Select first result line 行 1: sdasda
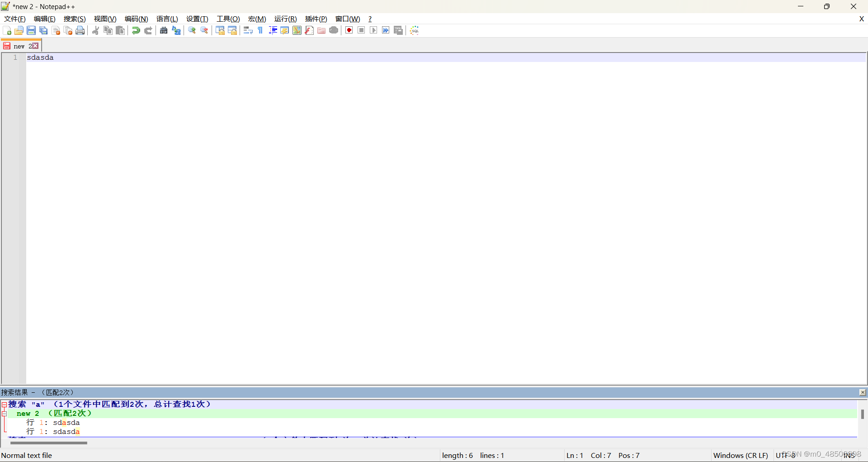The height and width of the screenshot is (462, 868). (53, 422)
